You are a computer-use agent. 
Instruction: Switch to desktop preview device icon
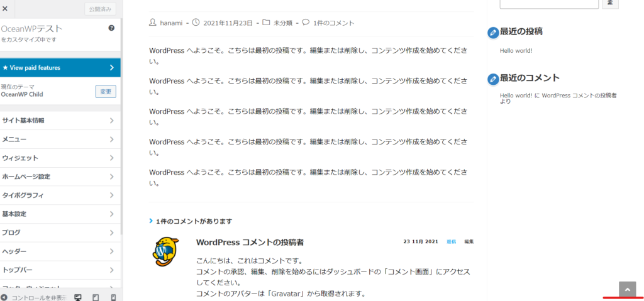pyautogui.click(x=77, y=298)
